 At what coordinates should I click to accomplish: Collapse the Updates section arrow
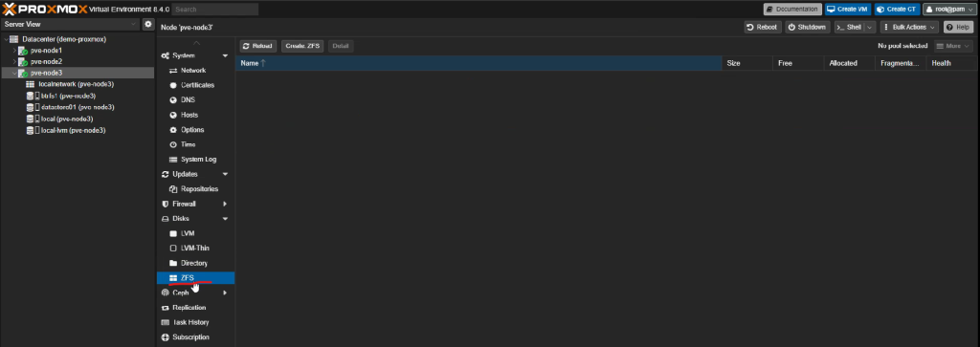click(225, 174)
